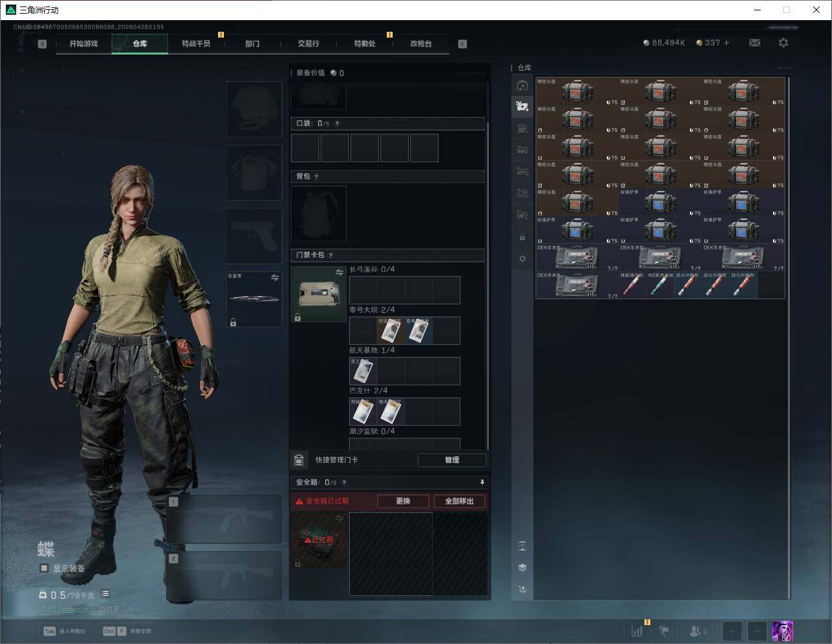Click the second empty team slot plus
Image resolution: width=832 pixels, height=644 pixels.
(x=757, y=631)
